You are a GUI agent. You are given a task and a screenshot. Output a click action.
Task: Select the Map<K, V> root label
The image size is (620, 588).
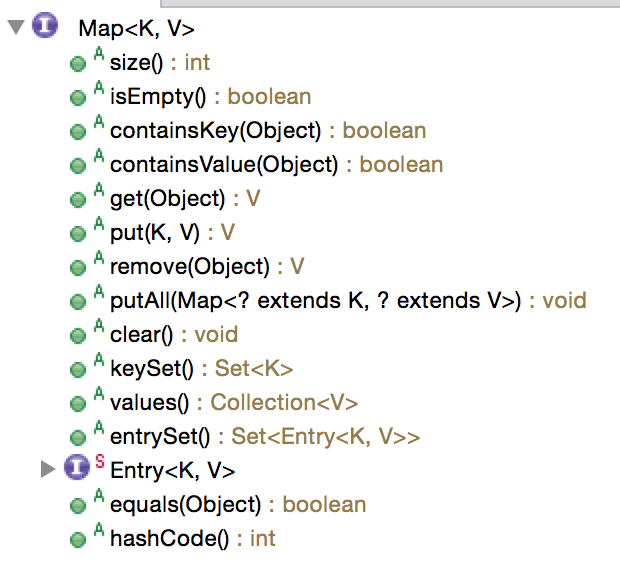point(136,29)
